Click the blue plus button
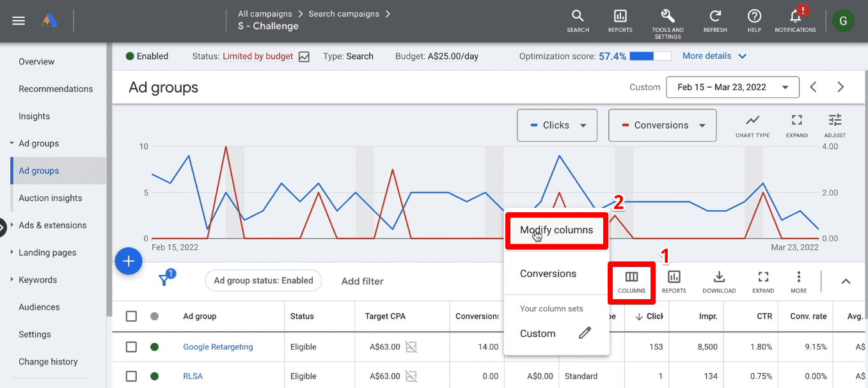Viewport: 868px width, 388px height. tap(128, 261)
